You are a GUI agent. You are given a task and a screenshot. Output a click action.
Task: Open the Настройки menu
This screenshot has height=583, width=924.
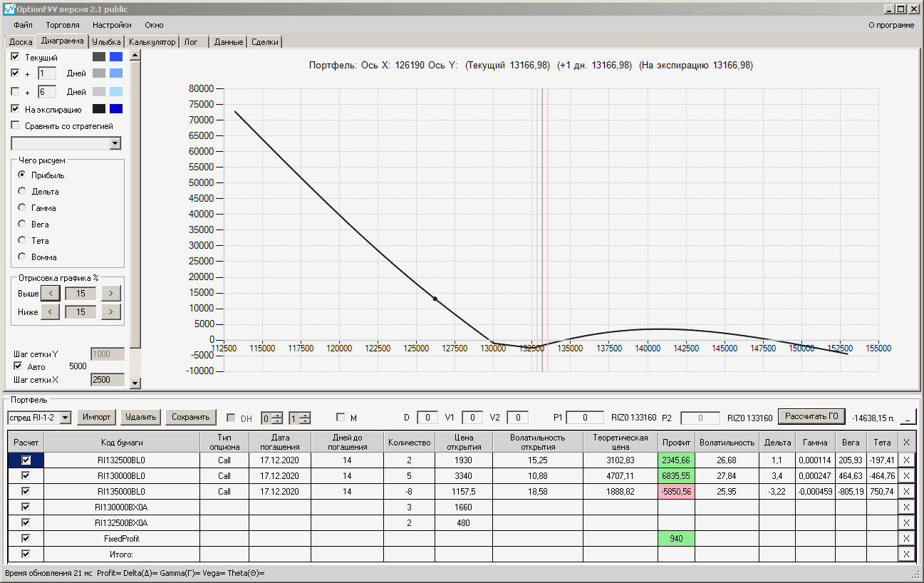[x=112, y=25]
